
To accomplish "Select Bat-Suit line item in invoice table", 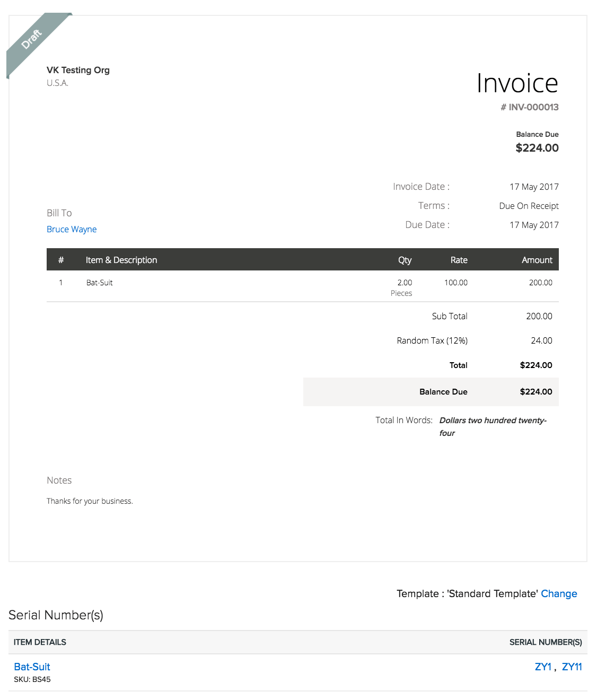I will coord(100,283).
